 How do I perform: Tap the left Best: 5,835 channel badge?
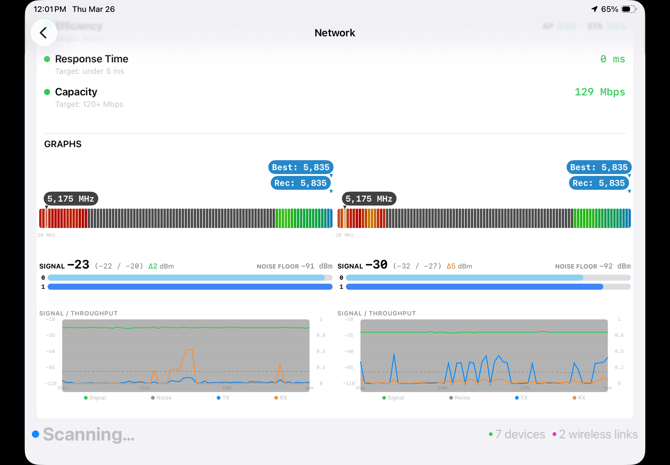point(300,167)
